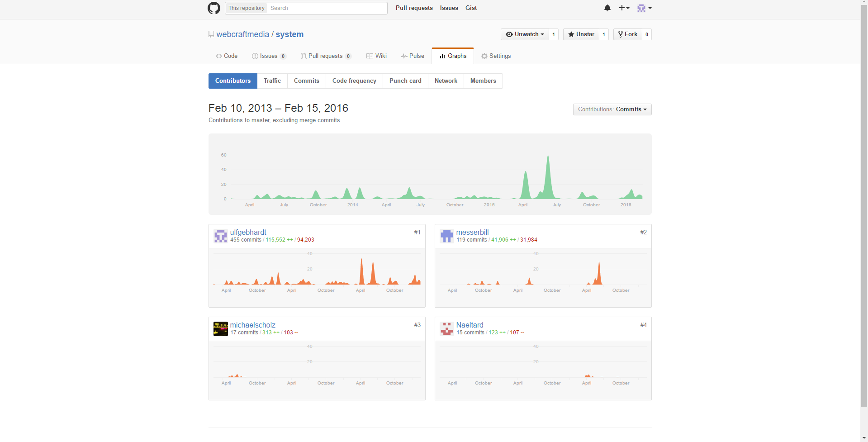Screen dimensions: 868x442
Task: Fork the system repository
Action: pyautogui.click(x=628, y=34)
